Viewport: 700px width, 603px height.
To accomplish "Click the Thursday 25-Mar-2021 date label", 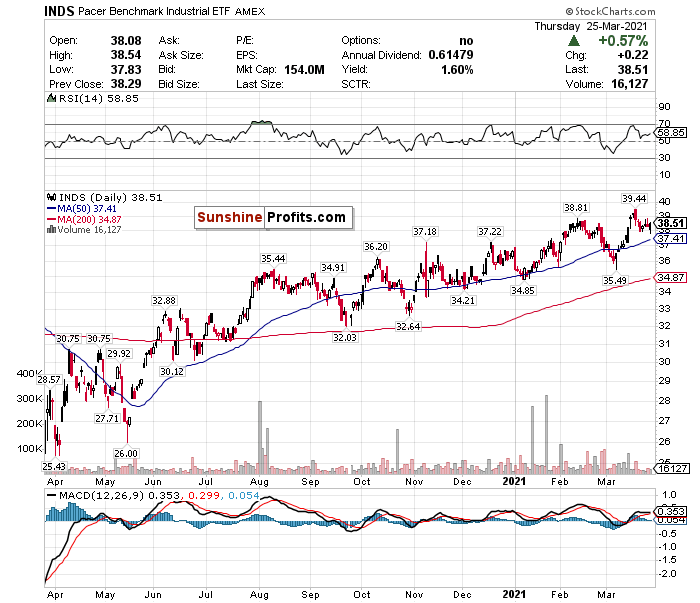I will tap(591, 26).
